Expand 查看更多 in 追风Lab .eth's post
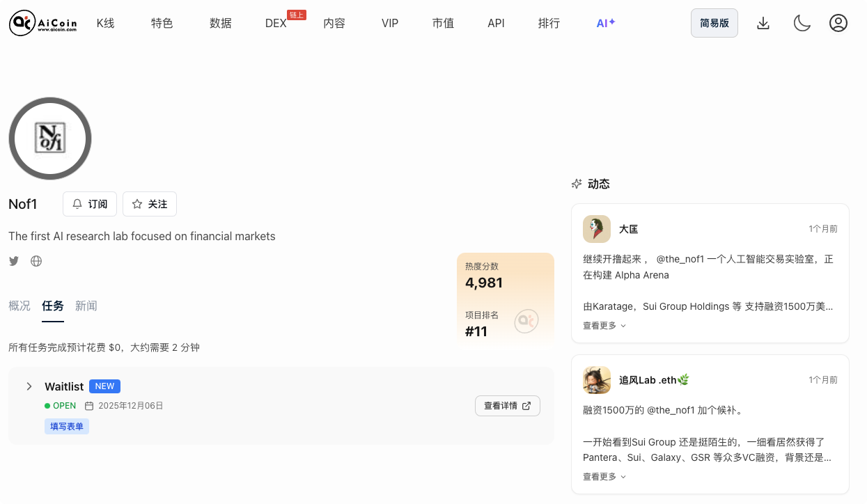Screen dimensions: 867x504 pos(604,476)
